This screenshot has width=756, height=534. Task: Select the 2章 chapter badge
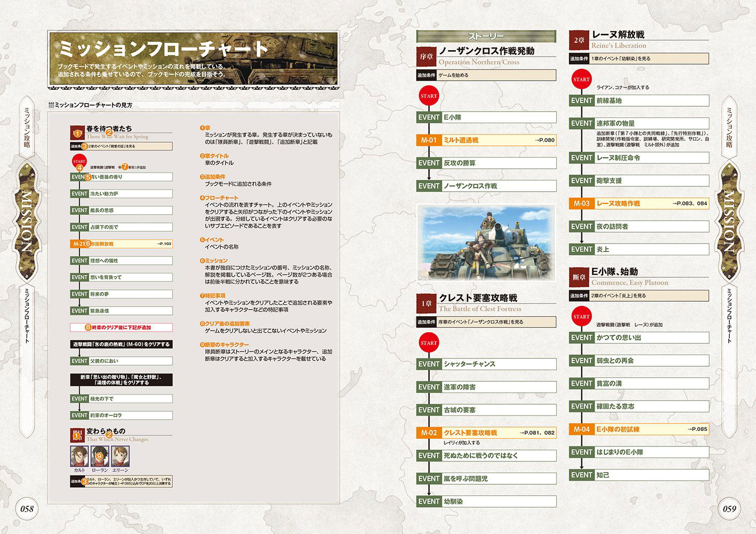point(579,40)
